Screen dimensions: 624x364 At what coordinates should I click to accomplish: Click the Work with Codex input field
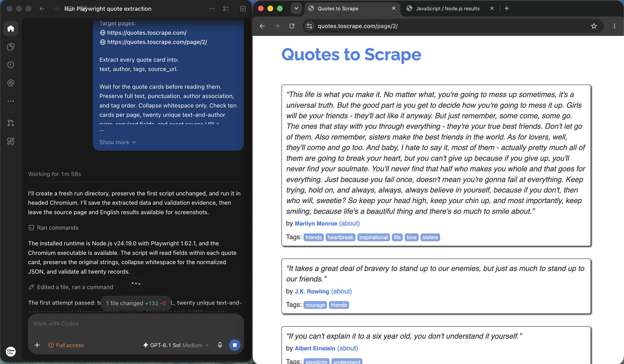click(x=136, y=324)
